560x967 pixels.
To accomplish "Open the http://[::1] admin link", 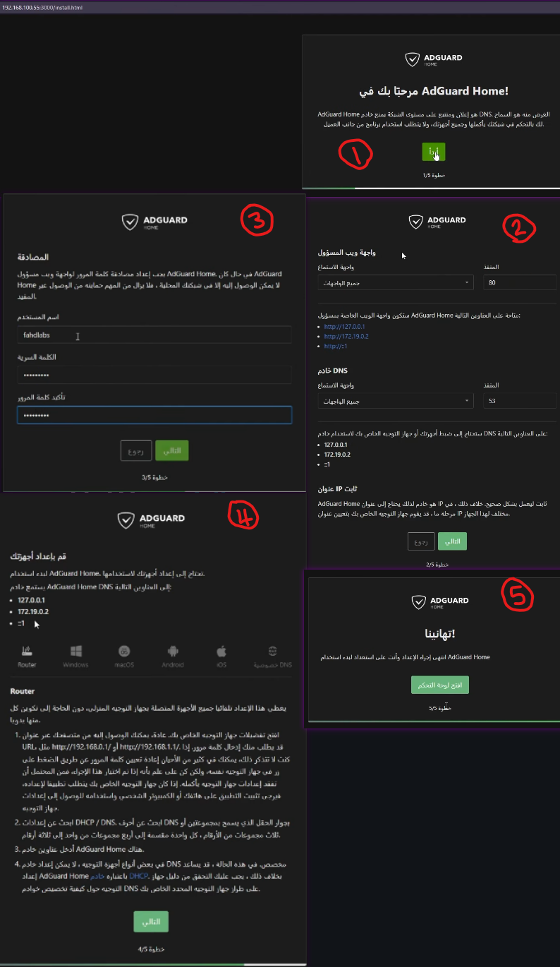I will click(336, 347).
